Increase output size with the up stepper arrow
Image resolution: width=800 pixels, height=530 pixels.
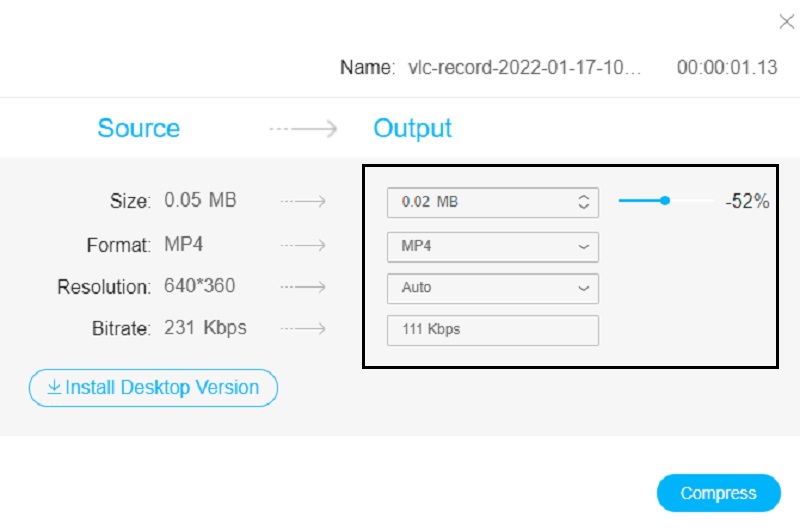[584, 197]
